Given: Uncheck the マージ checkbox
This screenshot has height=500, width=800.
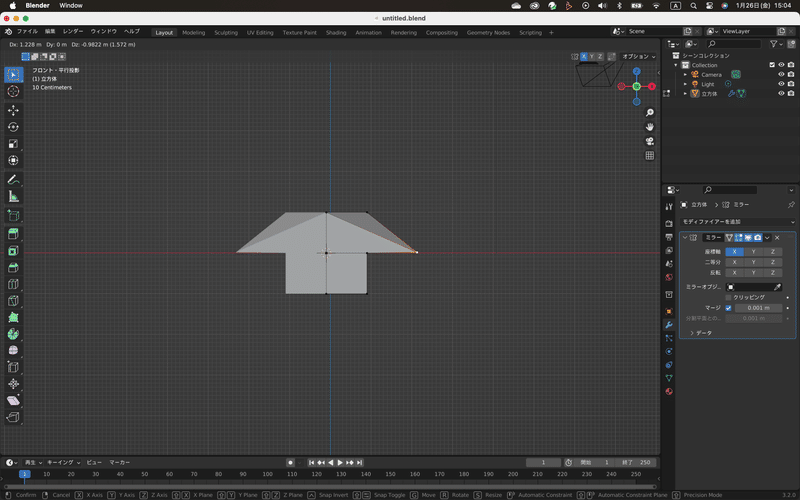Looking at the screenshot, I should point(728,308).
